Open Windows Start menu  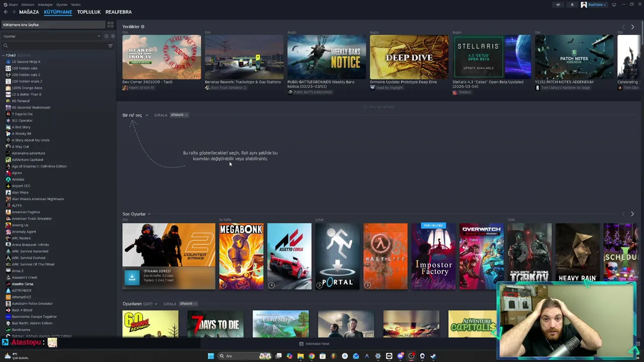(x=211, y=356)
